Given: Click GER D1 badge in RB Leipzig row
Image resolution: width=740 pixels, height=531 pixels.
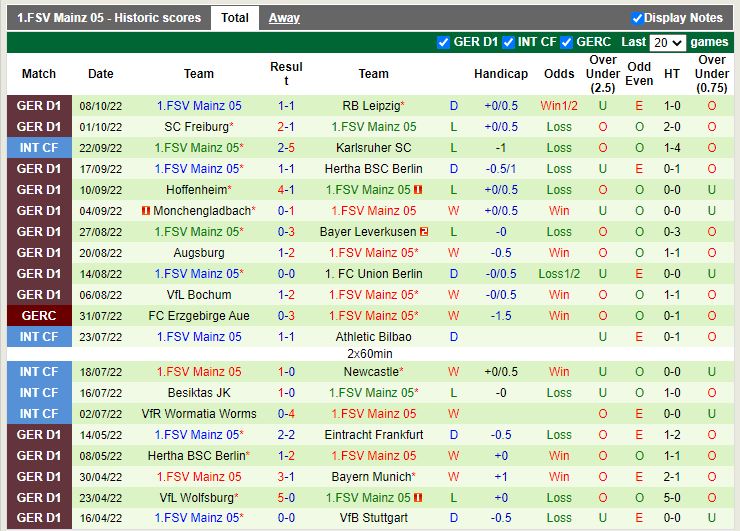Looking at the screenshot, I should [39, 106].
